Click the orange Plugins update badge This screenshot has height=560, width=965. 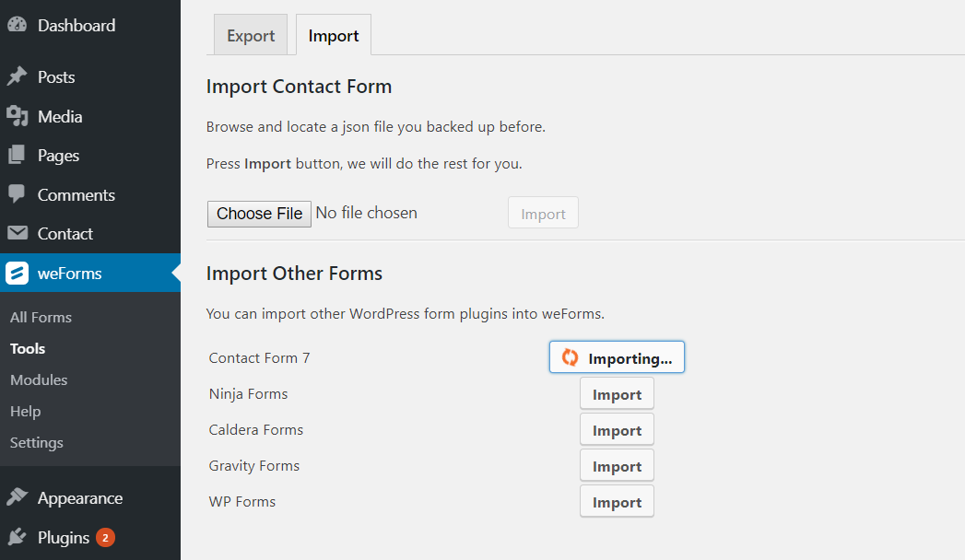(x=105, y=537)
